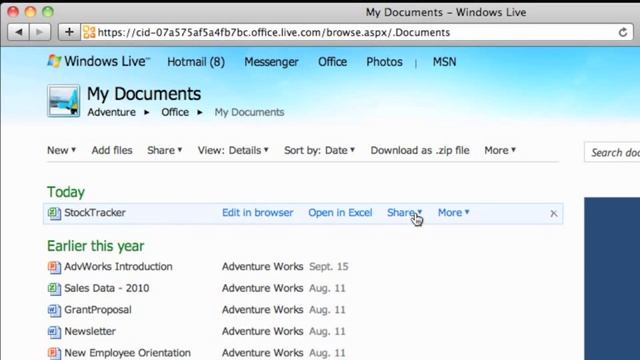Click the Search documents input field
This screenshot has height=360, width=640.
point(612,152)
